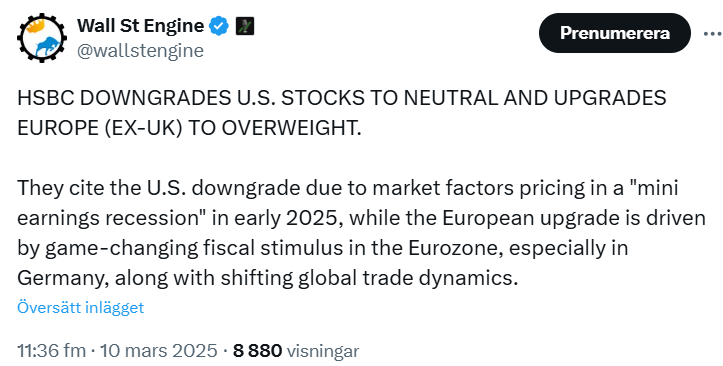Translate the post via Översätt inlägget
Image resolution: width=723 pixels, height=366 pixels.
click(81, 307)
